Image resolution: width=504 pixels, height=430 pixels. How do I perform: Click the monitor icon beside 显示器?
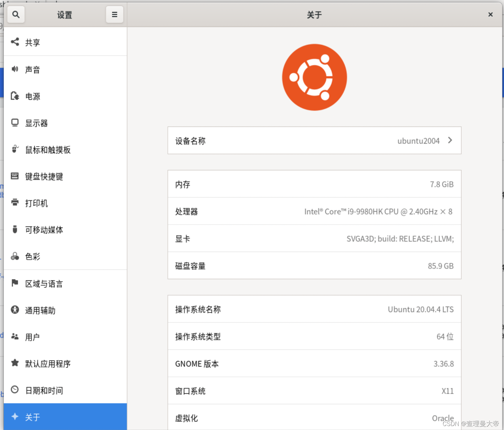[x=15, y=123]
